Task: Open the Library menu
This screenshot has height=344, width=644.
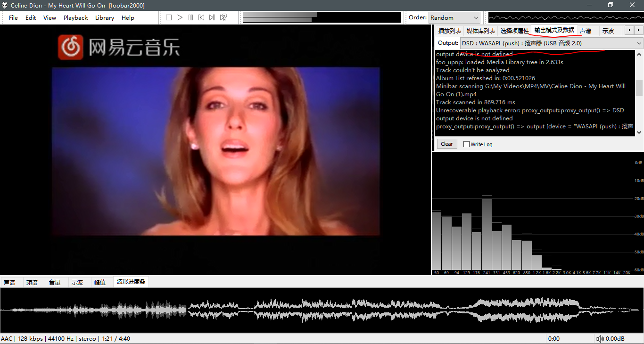Action: coord(104,17)
